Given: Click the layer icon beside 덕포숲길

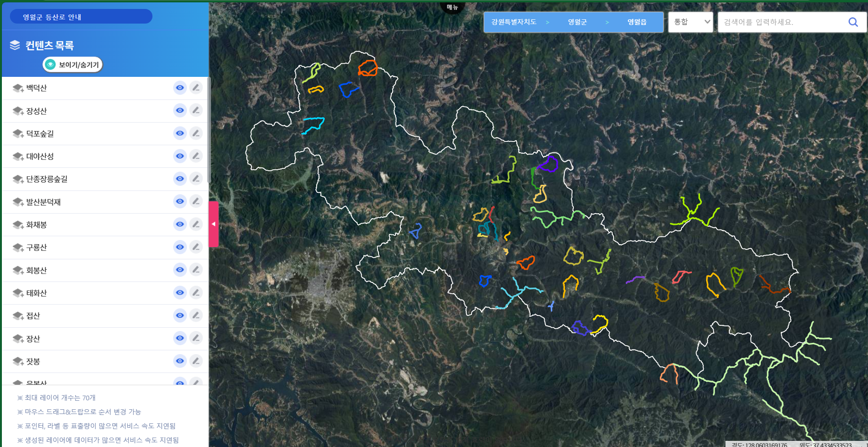Looking at the screenshot, I should click(x=18, y=133).
